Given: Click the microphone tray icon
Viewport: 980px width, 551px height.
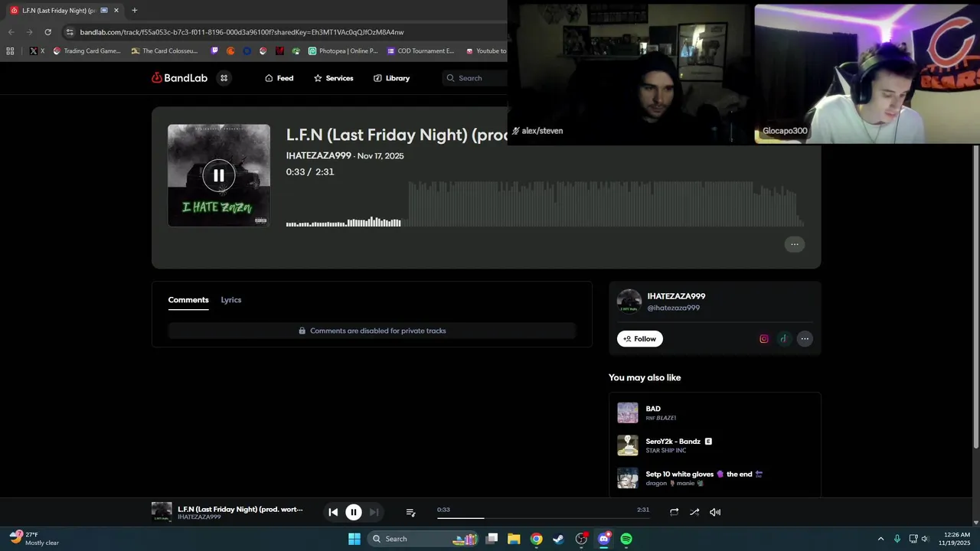Looking at the screenshot, I should [897, 539].
